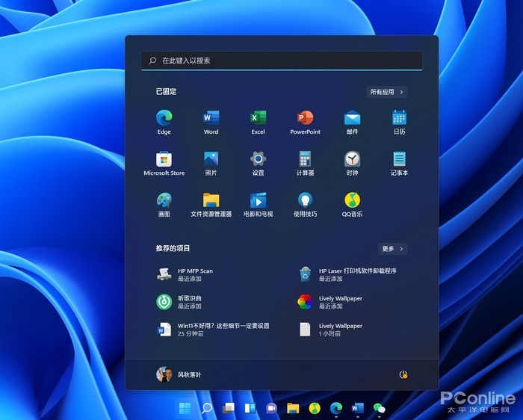The image size is (523, 420).
Task: Open the taskbar search magnifier
Action: pyautogui.click(x=207, y=407)
